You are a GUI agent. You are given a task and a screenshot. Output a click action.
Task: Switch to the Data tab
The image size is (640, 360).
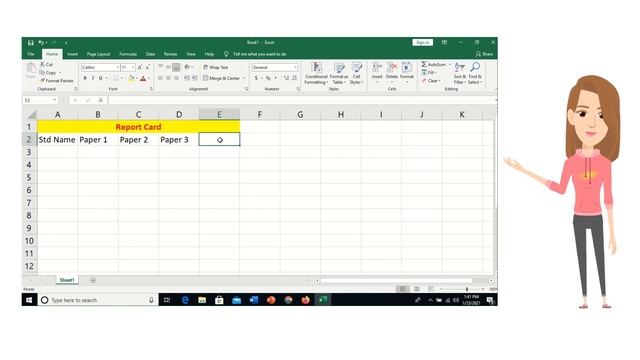151,54
